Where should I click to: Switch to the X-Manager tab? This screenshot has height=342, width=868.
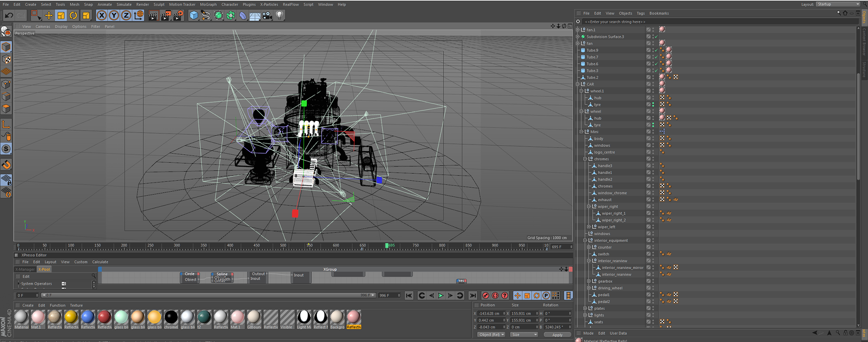(26, 269)
